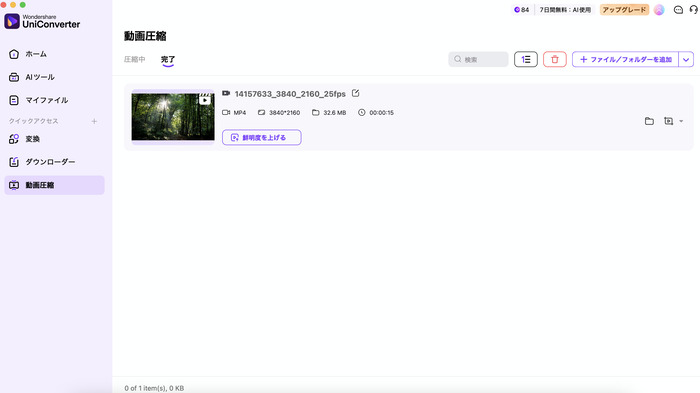
Task: Click the video camera icon before filename
Action: [x=226, y=93]
